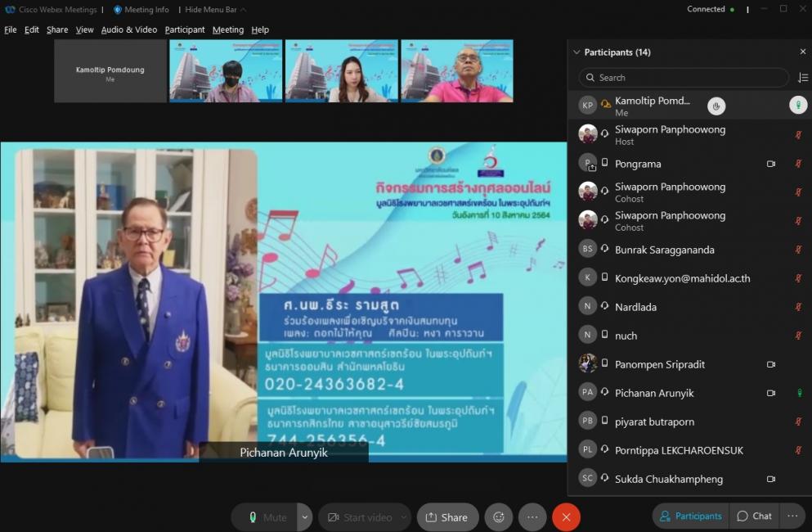The width and height of the screenshot is (812, 532).
Task: Click the camera icon in Pichanan Arunyik row
Action: pos(771,393)
